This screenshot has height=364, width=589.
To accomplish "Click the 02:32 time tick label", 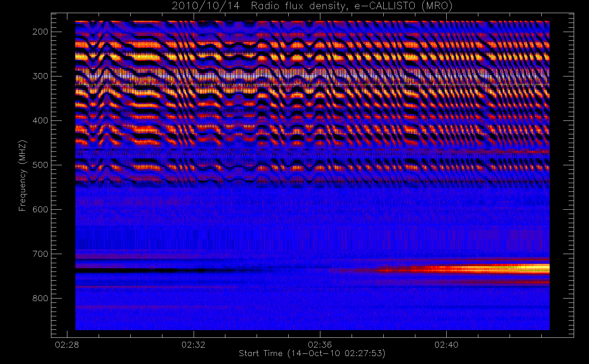I will (x=193, y=345).
